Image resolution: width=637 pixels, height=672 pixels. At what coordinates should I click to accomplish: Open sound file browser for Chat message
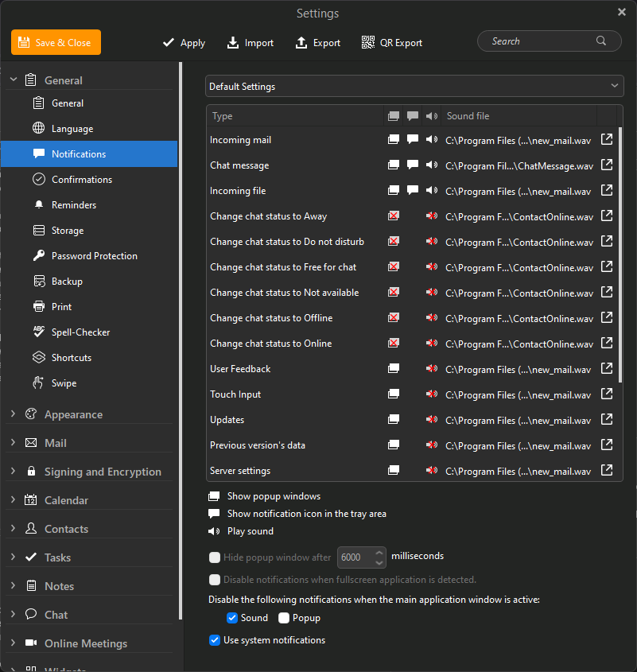pos(607,165)
